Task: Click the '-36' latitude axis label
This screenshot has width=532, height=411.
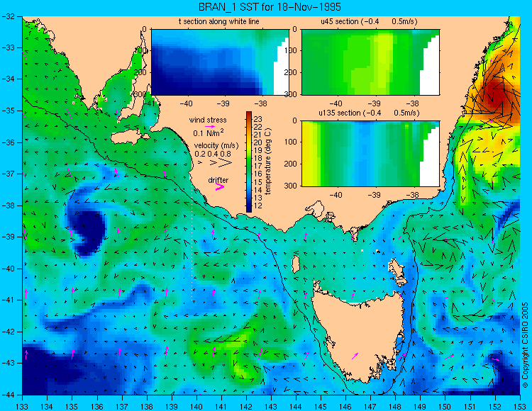Action: (x=8, y=142)
